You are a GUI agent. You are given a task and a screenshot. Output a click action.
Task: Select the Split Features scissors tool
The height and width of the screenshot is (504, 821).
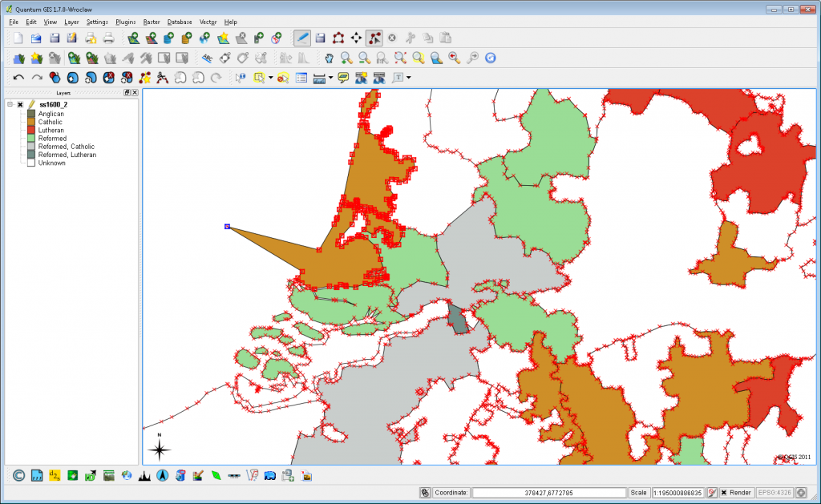162,78
